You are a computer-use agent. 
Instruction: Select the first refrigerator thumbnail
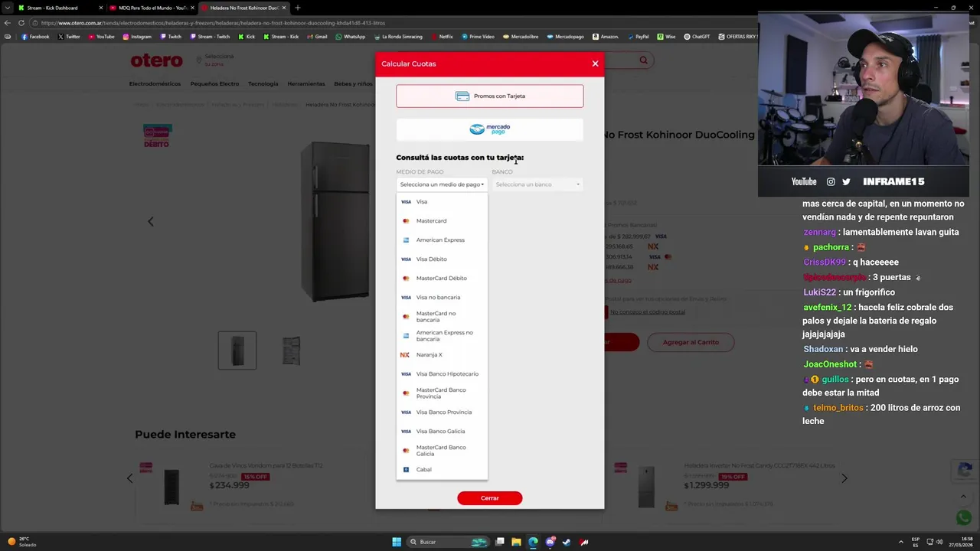click(237, 350)
